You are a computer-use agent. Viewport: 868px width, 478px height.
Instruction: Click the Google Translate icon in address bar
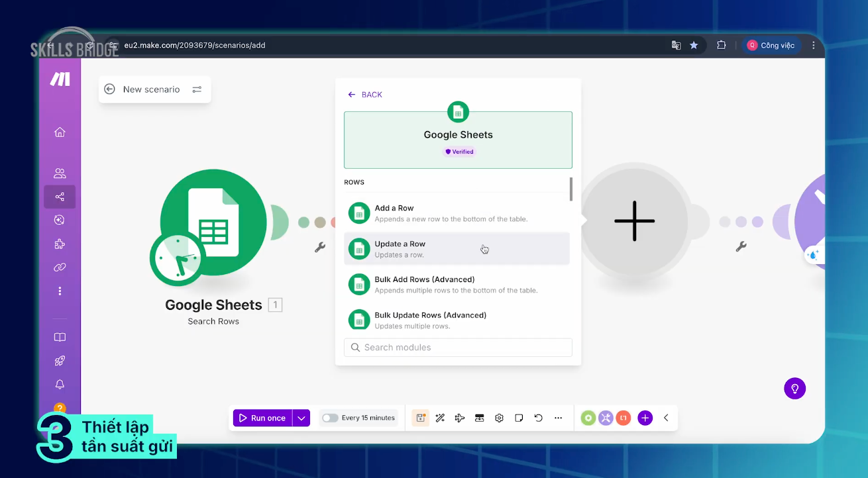(676, 46)
